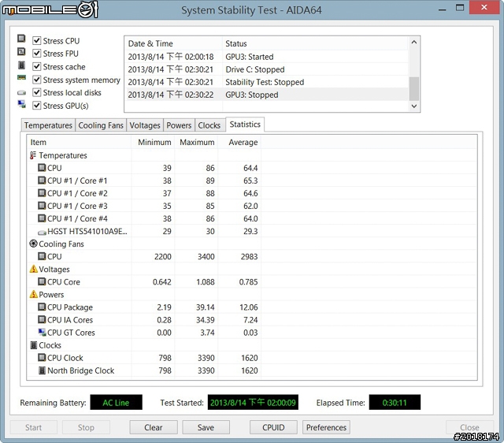Click the memory module icon beside Stress system memory
Viewport: 504px width, 443px height.
click(21, 77)
